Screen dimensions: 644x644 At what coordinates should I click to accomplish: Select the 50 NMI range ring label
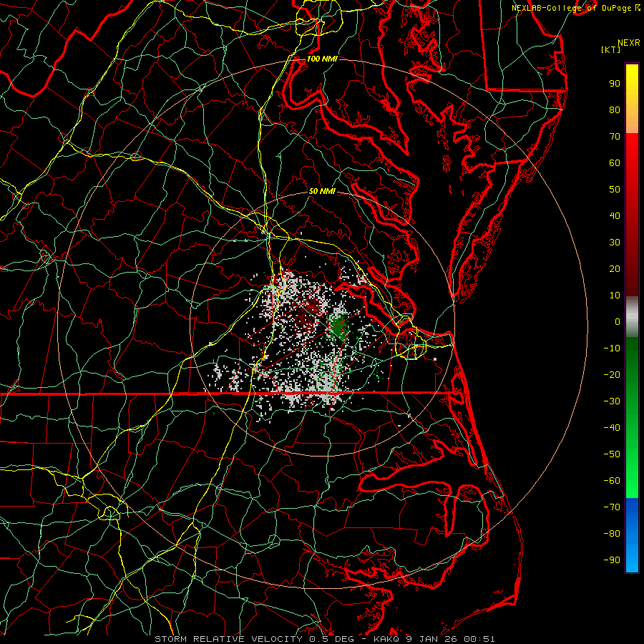click(322, 191)
